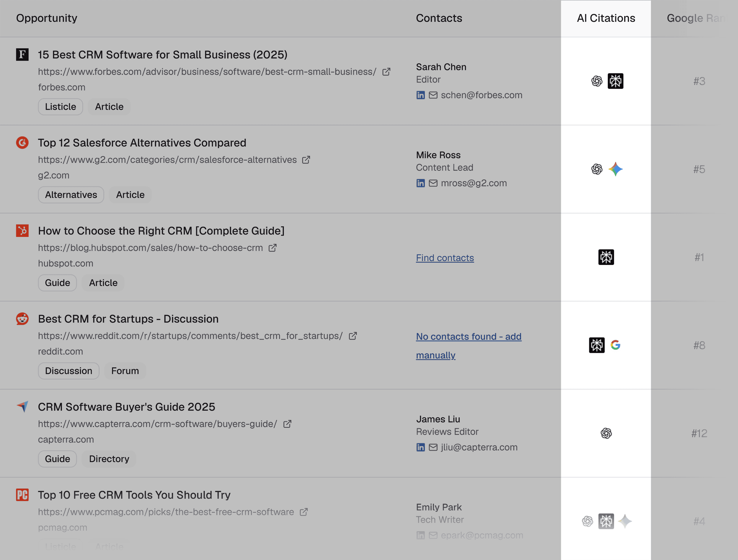Click the ChatGPT citation icon in the G2 row
Image resolution: width=738 pixels, height=560 pixels.
(597, 169)
